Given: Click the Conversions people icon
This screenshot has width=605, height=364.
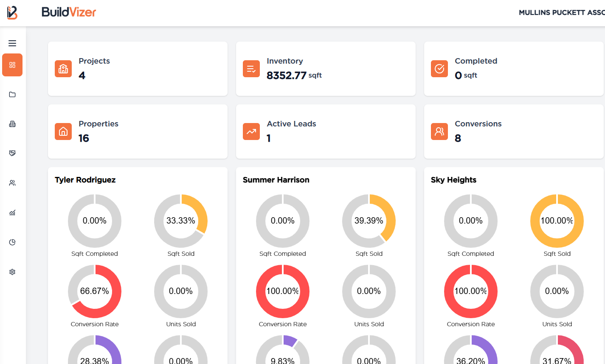Looking at the screenshot, I should [439, 132].
